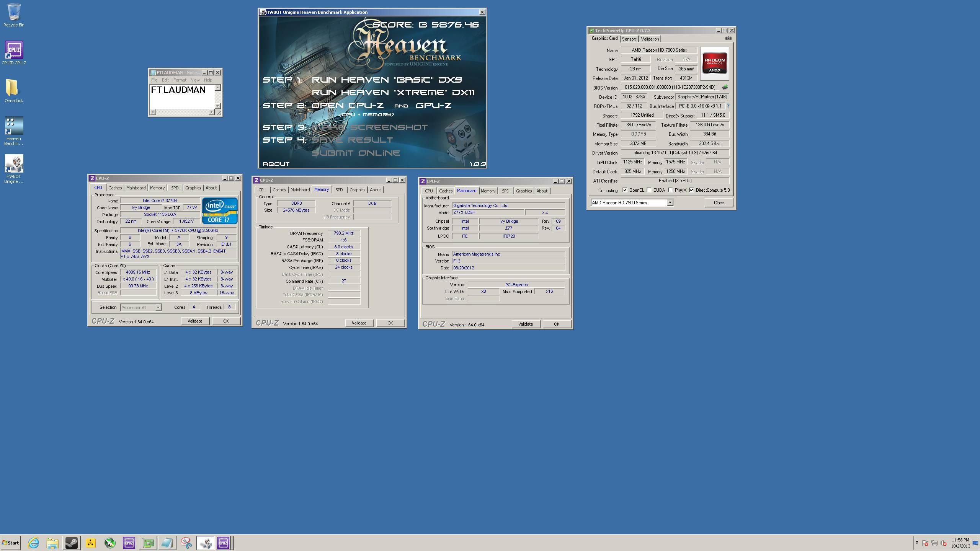This screenshot has height=551, width=980.
Task: Click the green jet globe taskbar icon
Action: [110, 543]
